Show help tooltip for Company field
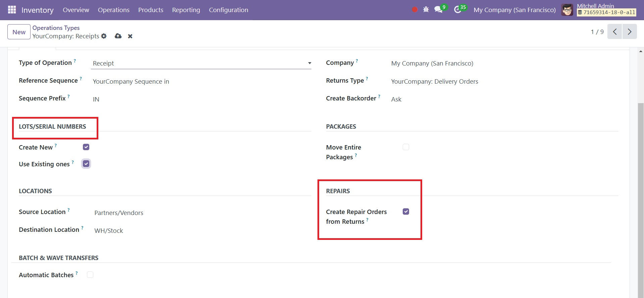The width and height of the screenshot is (644, 298). (357, 61)
